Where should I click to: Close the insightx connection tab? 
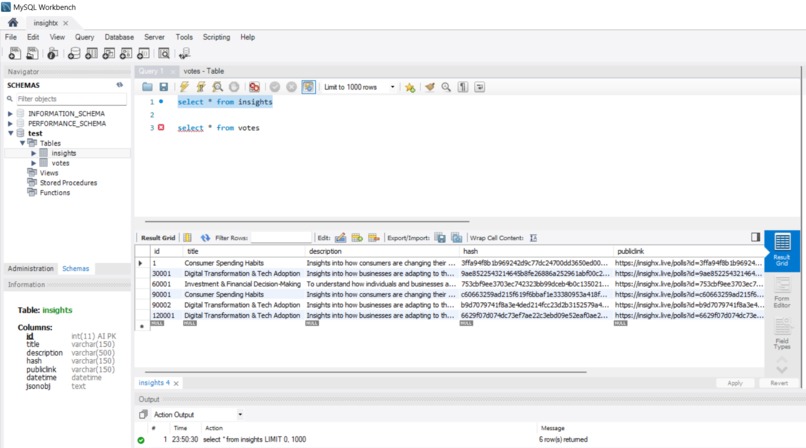65,23
